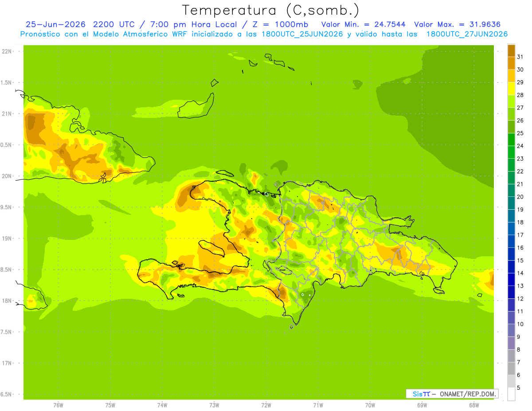Click the colorbar swatch between 25 and 26
Viewport: 532px width, 411px height.
[x=511, y=127]
